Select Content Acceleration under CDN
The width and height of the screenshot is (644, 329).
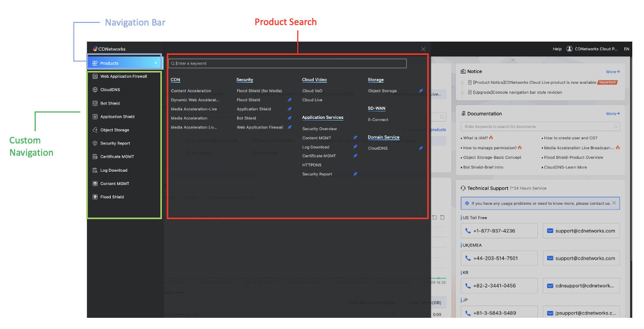coord(191,91)
